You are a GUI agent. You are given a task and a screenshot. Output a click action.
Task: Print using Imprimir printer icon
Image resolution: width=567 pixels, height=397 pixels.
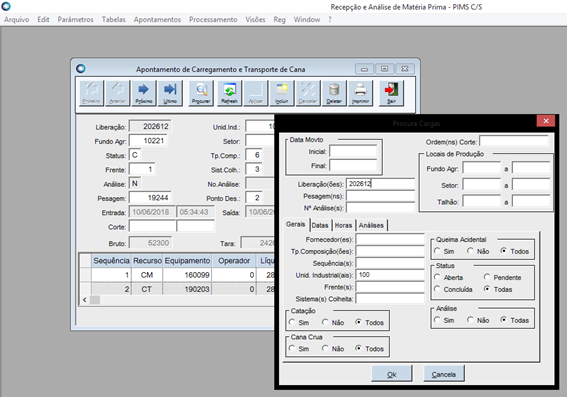[x=361, y=93]
